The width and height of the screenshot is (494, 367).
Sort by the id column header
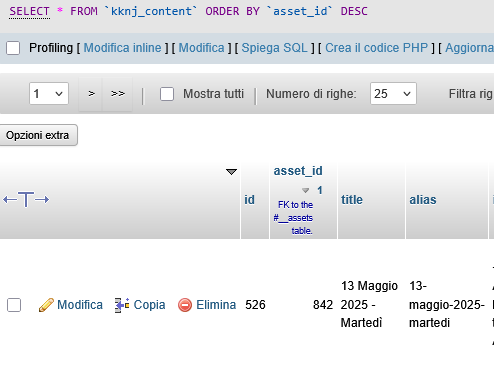(x=249, y=200)
